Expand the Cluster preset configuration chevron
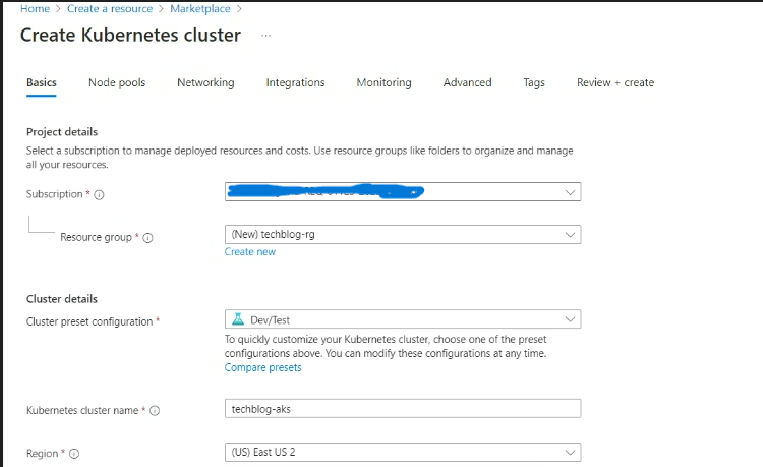This screenshot has height=467, width=763. tap(570, 320)
